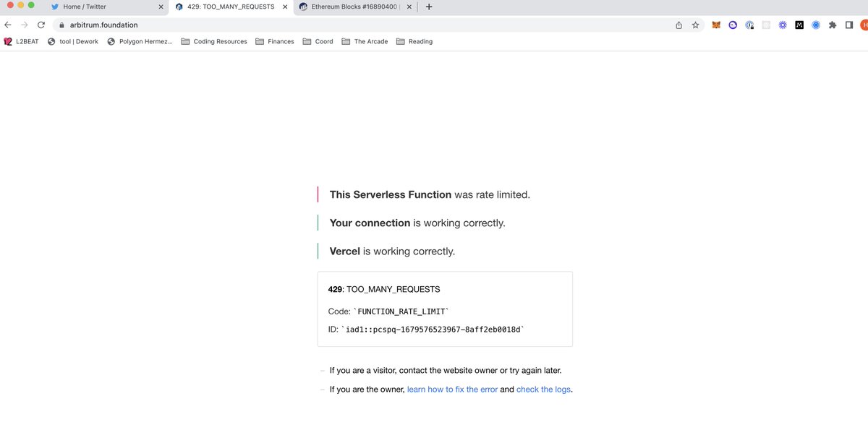
Task: Expand The Arcade bookmark folder
Action: [x=365, y=41]
